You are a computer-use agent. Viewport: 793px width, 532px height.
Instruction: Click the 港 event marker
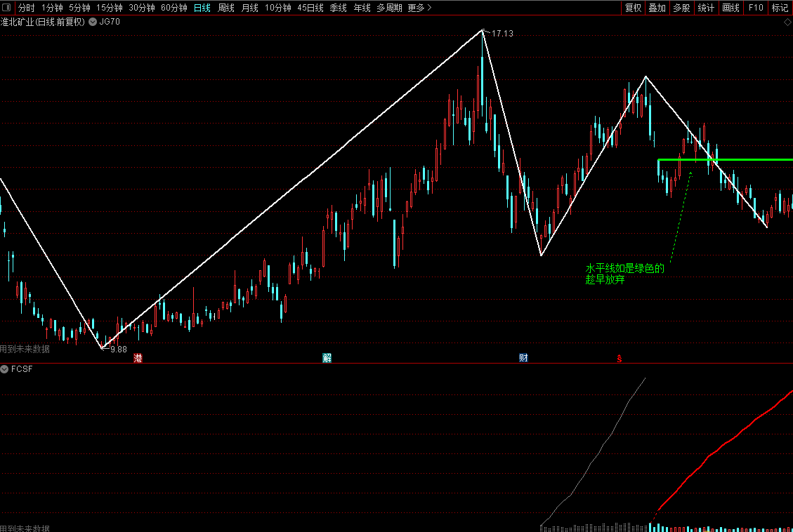coord(138,358)
